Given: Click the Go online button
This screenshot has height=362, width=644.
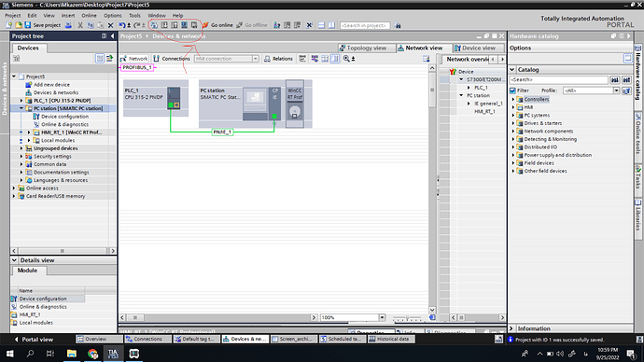Looking at the screenshot, I should [217, 25].
